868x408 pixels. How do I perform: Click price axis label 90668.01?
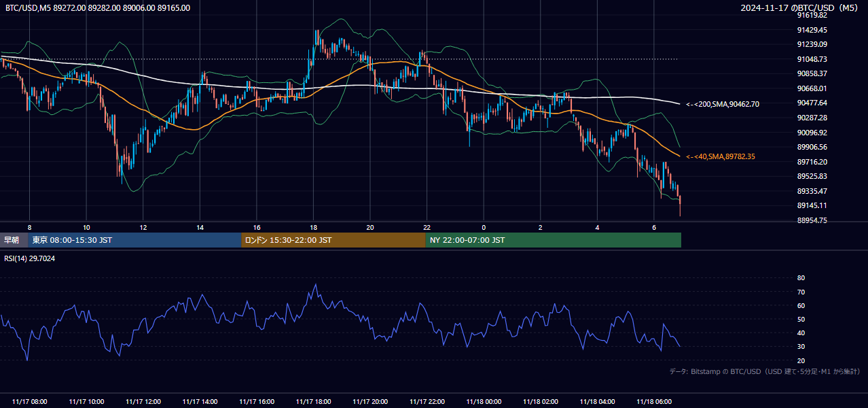[812, 88]
